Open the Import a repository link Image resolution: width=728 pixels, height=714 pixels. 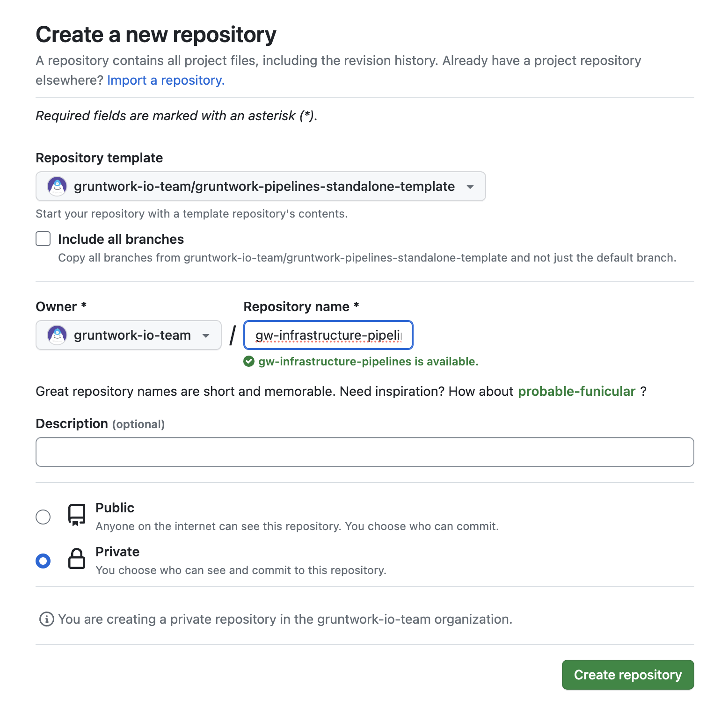pyautogui.click(x=166, y=80)
